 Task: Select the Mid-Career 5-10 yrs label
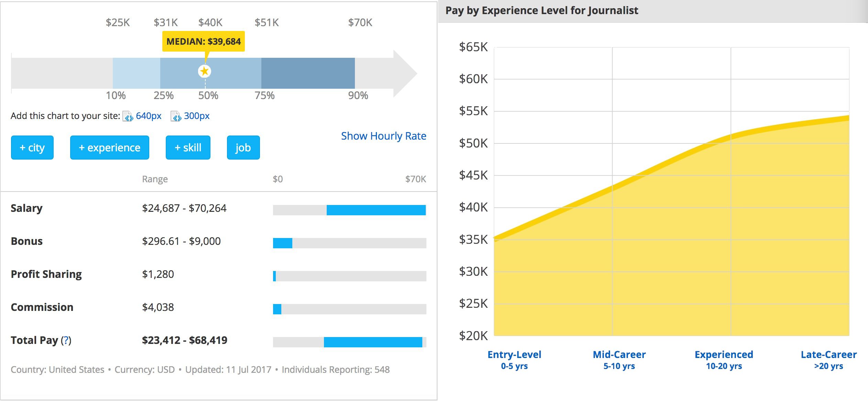click(x=619, y=360)
